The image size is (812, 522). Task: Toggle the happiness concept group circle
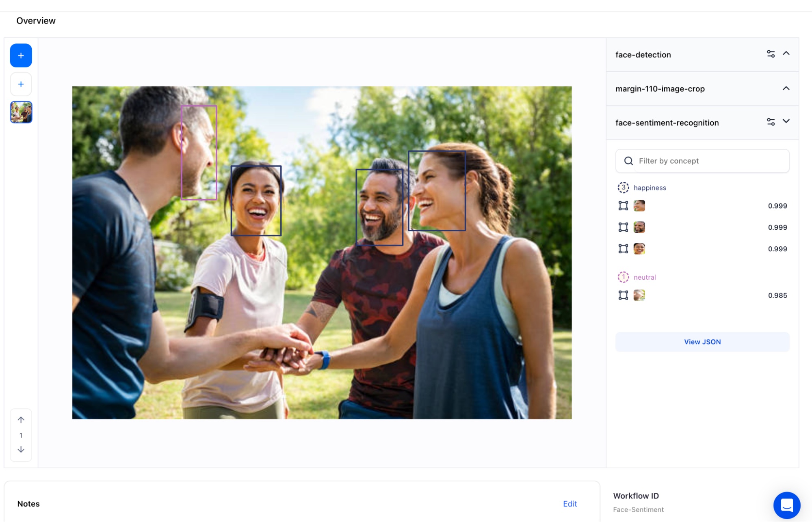pyautogui.click(x=623, y=188)
